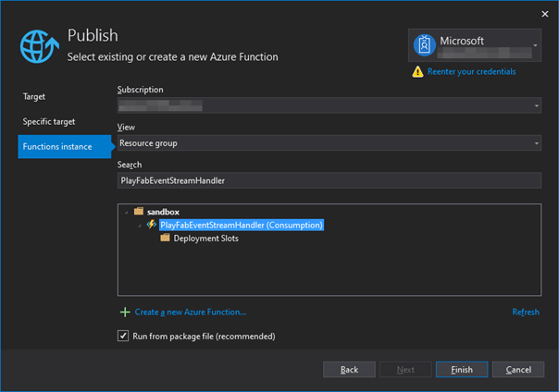
Task: Click the Search field containing PlayFabEventStreamHandler
Action: (329, 180)
